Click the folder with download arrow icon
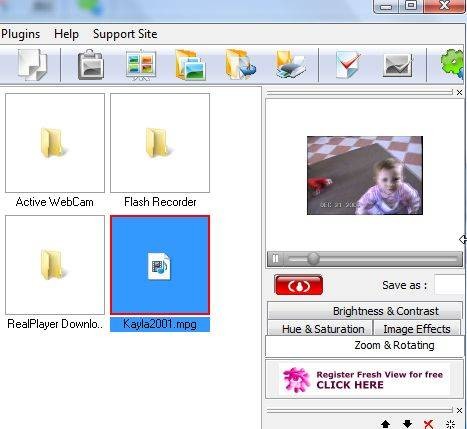The width and height of the screenshot is (467, 429). click(x=240, y=64)
